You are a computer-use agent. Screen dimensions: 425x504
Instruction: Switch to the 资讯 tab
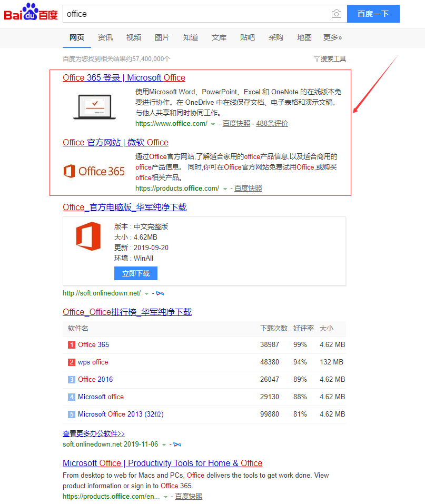pos(105,37)
